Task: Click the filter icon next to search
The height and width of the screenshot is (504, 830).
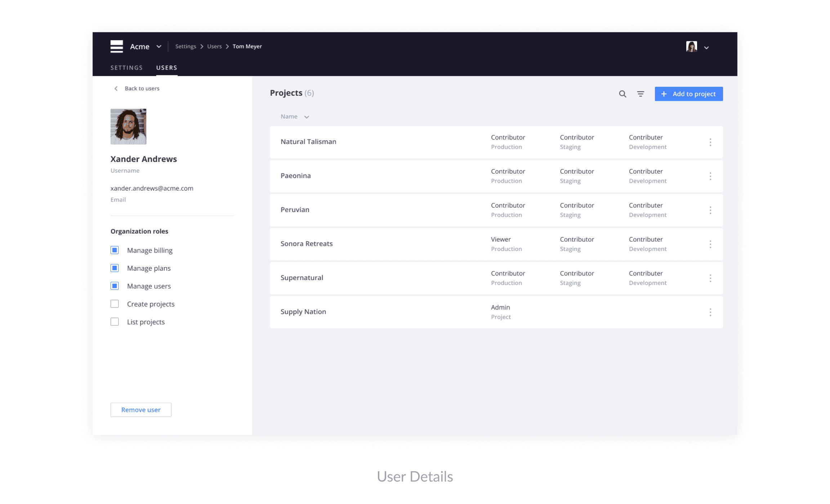Action: pyautogui.click(x=641, y=94)
